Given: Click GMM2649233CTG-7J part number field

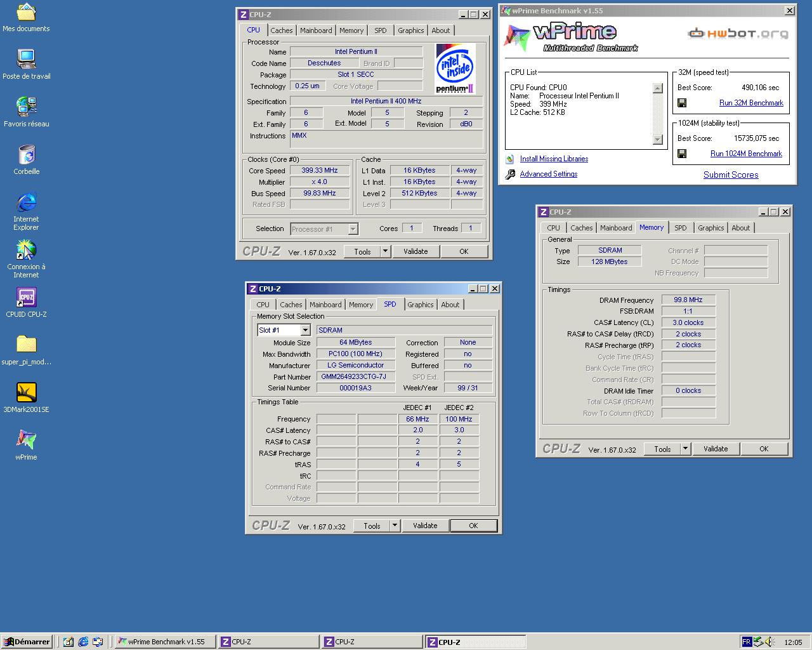Looking at the screenshot, I should tap(356, 376).
